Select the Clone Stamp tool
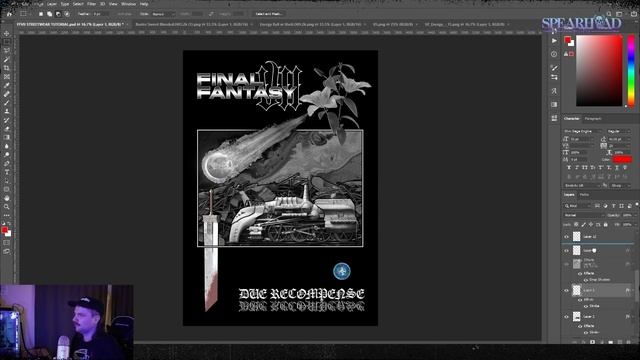This screenshot has width=640, height=360. click(7, 111)
